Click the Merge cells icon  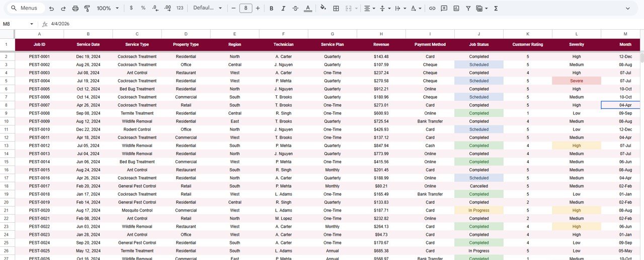pyautogui.click(x=349, y=9)
